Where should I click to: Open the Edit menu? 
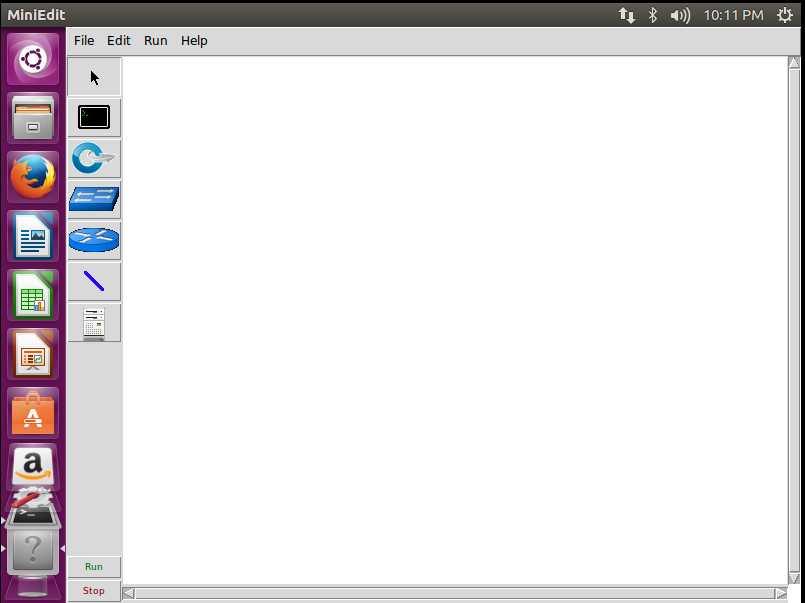click(119, 41)
